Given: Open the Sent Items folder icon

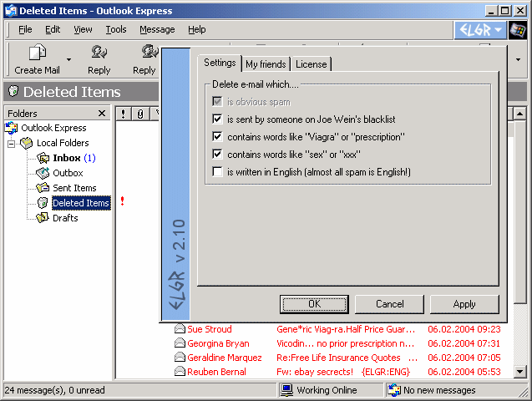Looking at the screenshot, I should pyautogui.click(x=43, y=188).
